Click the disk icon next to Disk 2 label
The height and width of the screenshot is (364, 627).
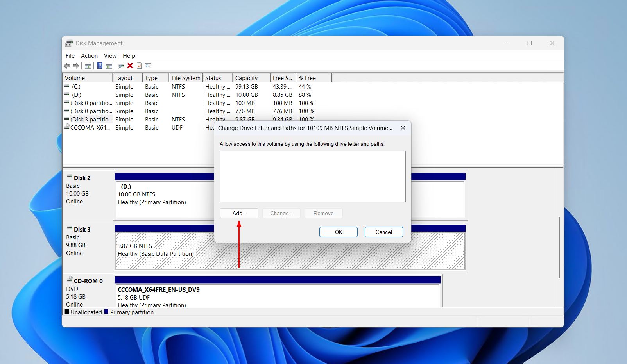(70, 177)
